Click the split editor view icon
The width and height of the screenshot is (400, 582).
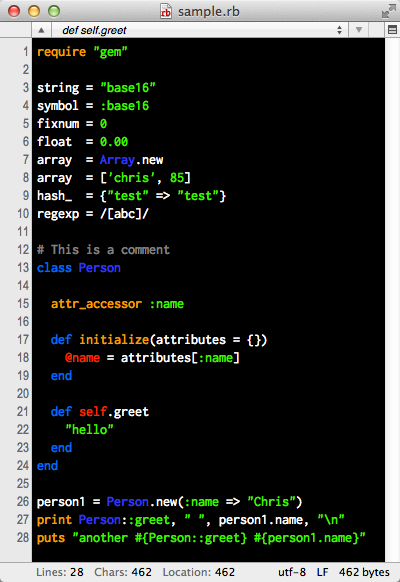point(392,30)
